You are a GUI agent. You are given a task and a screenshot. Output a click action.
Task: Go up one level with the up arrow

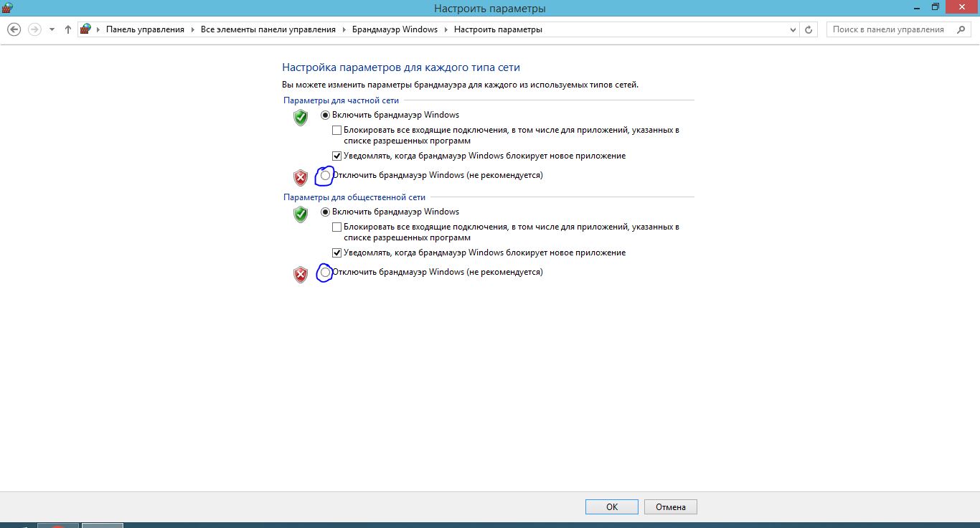pos(68,29)
